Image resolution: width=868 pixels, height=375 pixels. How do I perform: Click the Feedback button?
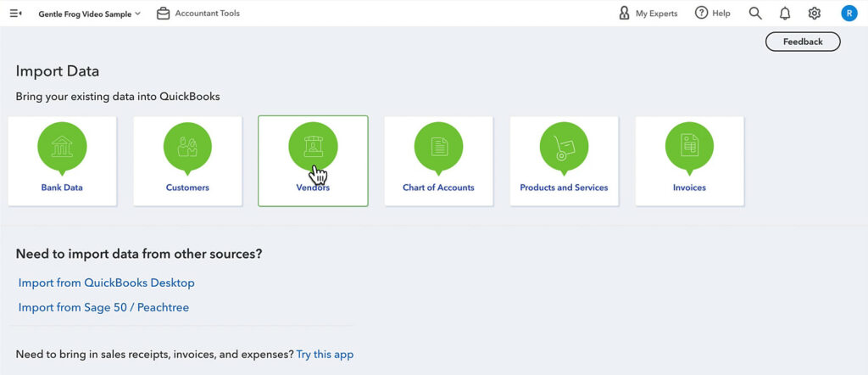[803, 42]
